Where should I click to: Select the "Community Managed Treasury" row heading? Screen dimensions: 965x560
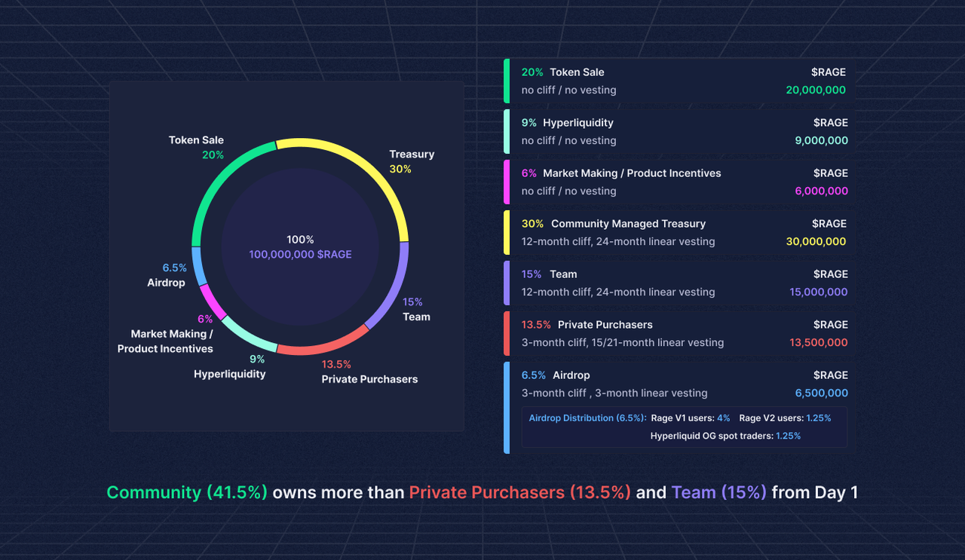628,224
